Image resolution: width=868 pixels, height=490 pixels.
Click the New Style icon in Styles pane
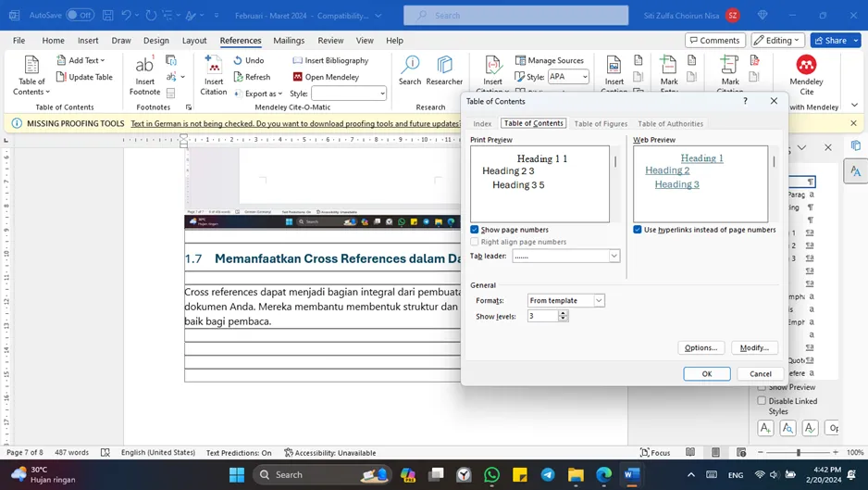pyautogui.click(x=765, y=427)
